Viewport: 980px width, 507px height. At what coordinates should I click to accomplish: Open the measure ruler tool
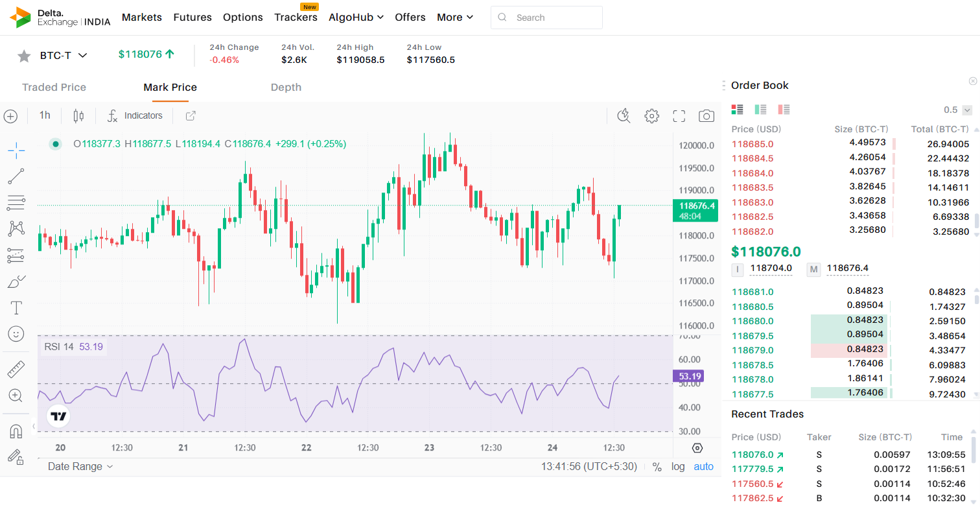point(16,370)
